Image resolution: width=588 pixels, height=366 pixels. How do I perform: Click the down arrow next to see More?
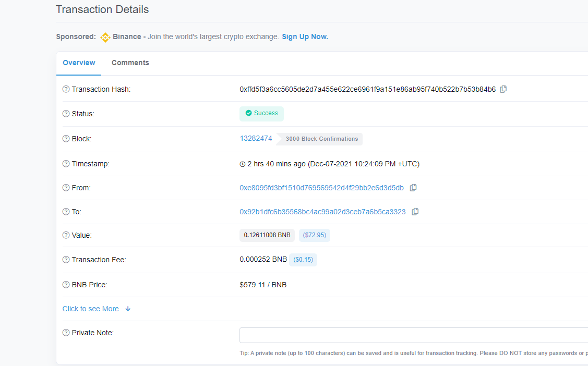[x=128, y=309]
